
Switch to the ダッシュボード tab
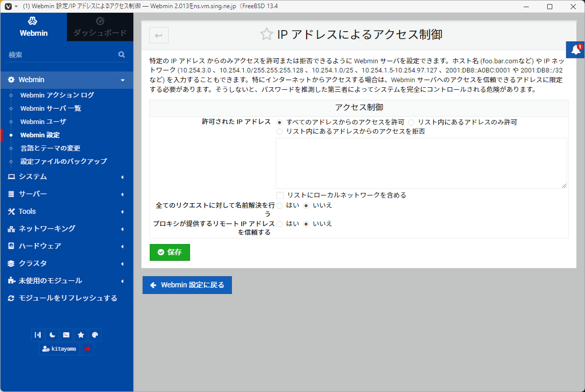[x=100, y=27]
